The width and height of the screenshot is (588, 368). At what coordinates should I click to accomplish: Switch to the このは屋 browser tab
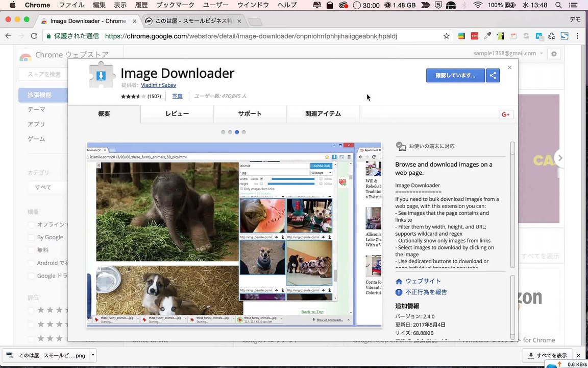pos(193,21)
